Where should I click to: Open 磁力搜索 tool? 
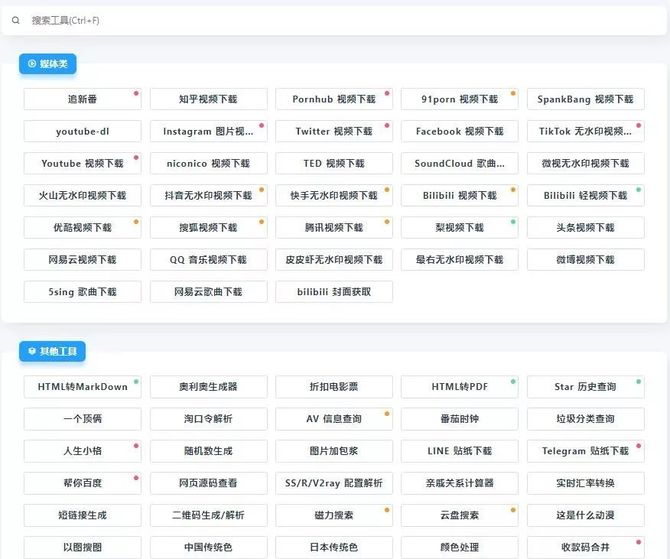point(334,515)
